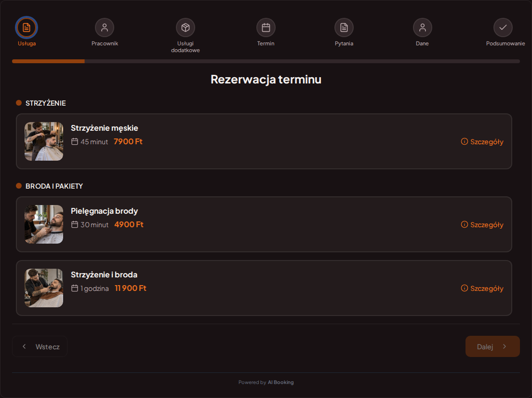Image resolution: width=532 pixels, height=398 pixels.
Task: Click info icon beside Strzyżenie i broda Szczegóły
Action: (x=465, y=288)
